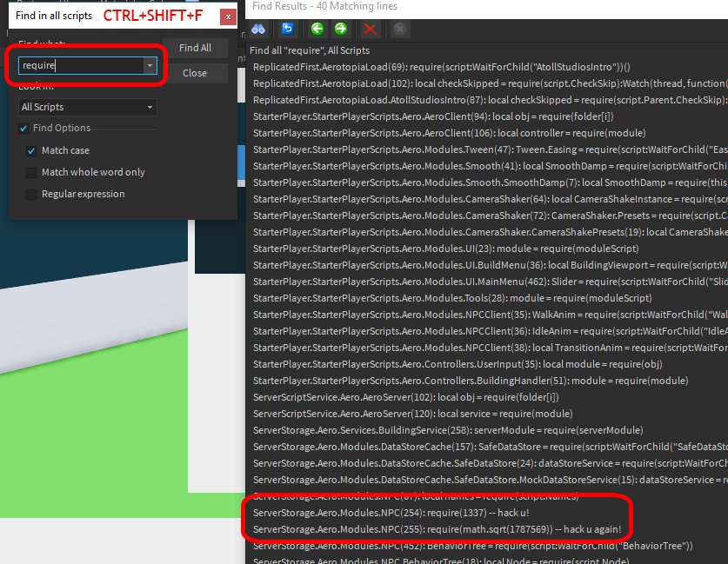Screen dimensions: 728x564
Task: Click the blue repeat-search icon in Find Results
Action: click(x=287, y=29)
